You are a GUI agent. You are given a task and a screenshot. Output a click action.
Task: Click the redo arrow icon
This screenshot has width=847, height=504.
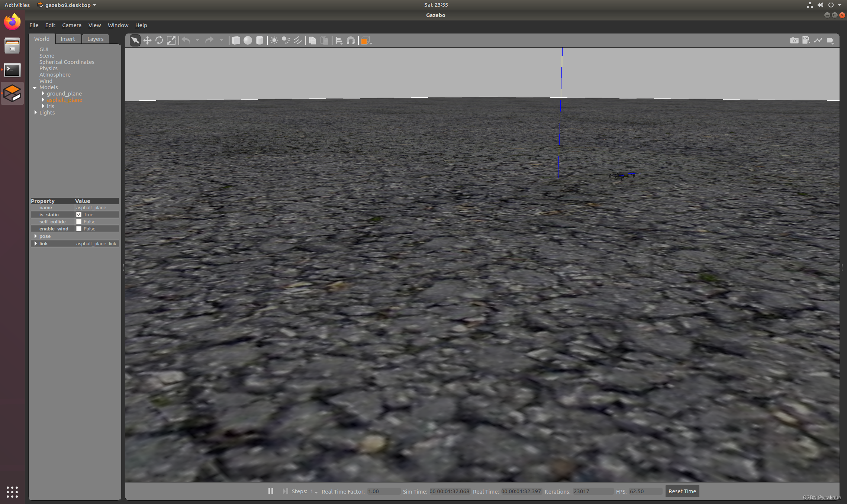pyautogui.click(x=209, y=40)
